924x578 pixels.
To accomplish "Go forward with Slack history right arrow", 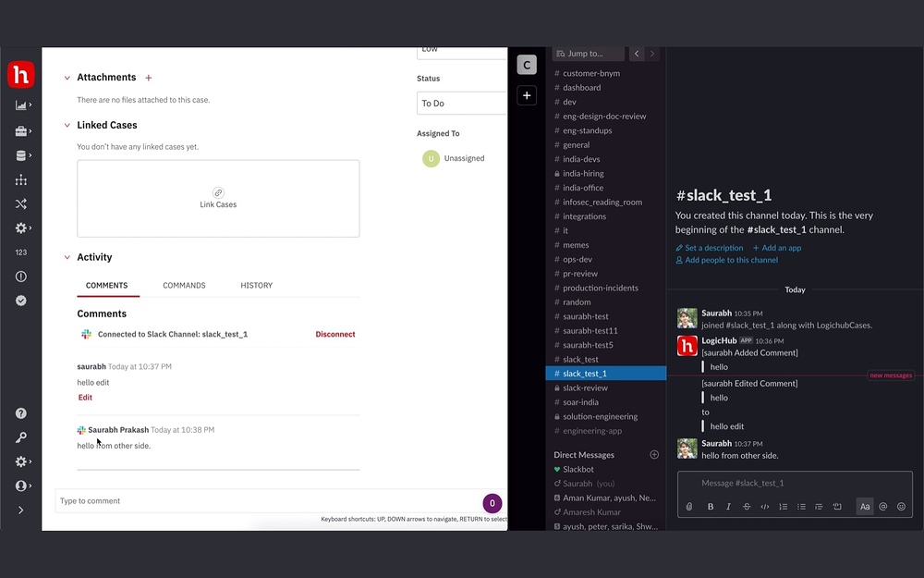I will (x=651, y=54).
